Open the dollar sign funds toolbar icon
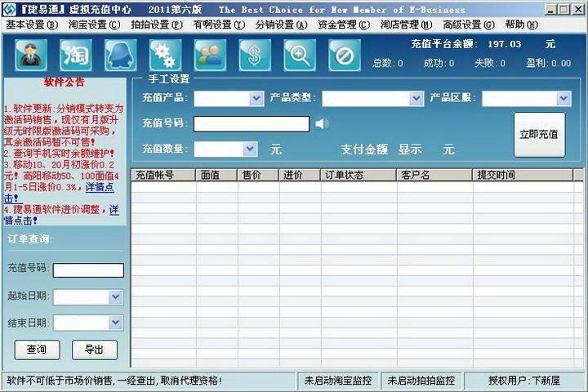The image size is (588, 392). click(x=255, y=56)
